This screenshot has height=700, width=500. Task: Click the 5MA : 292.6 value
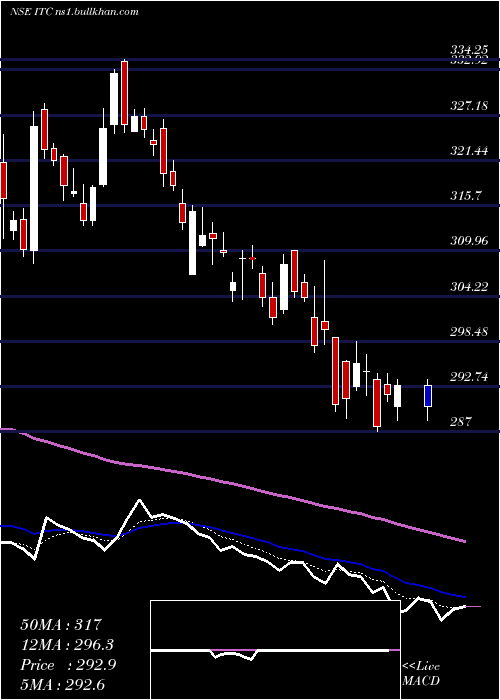pyautogui.click(x=63, y=684)
